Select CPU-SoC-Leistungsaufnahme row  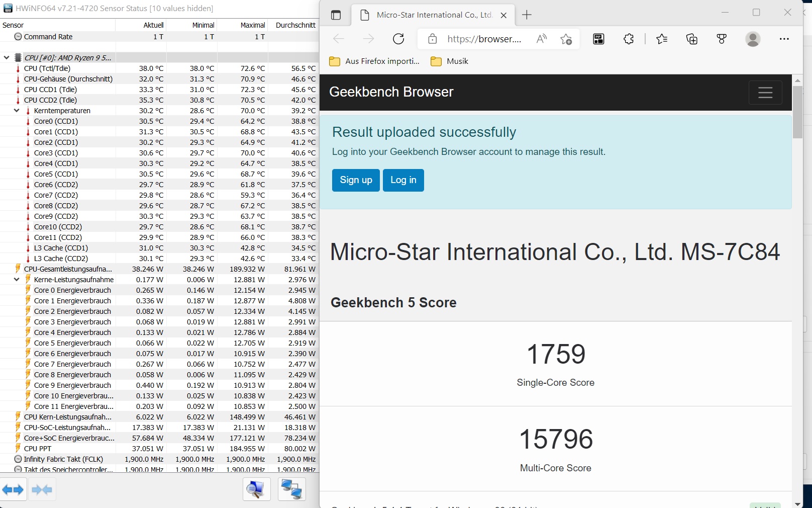pos(159,428)
